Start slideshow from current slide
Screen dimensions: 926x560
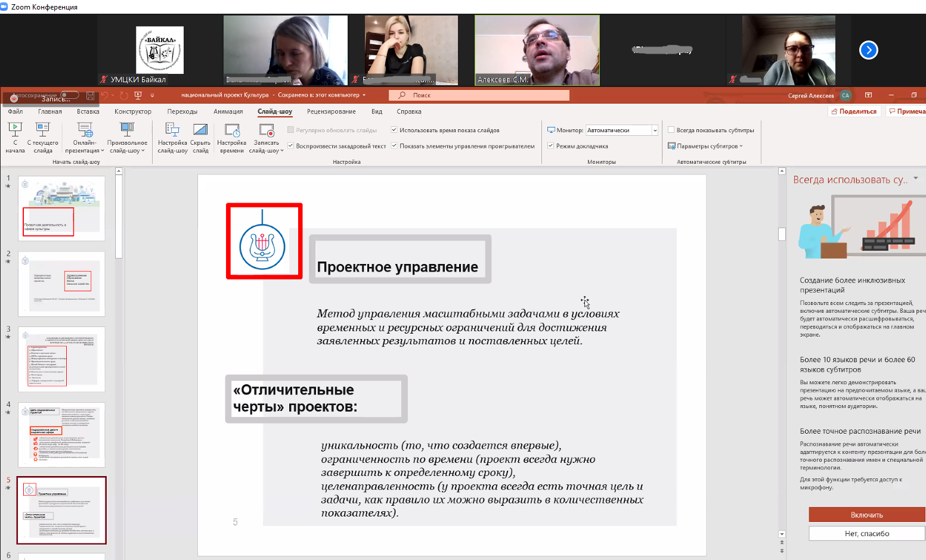[x=42, y=137]
